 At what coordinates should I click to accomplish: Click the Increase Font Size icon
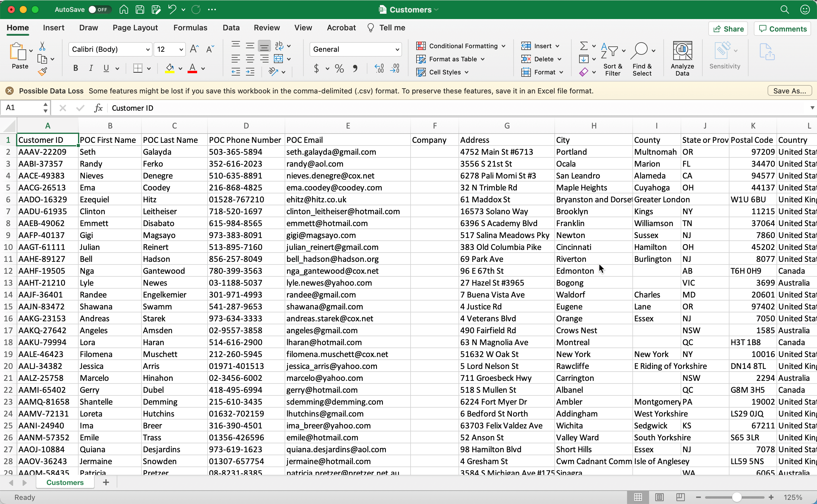194,49
